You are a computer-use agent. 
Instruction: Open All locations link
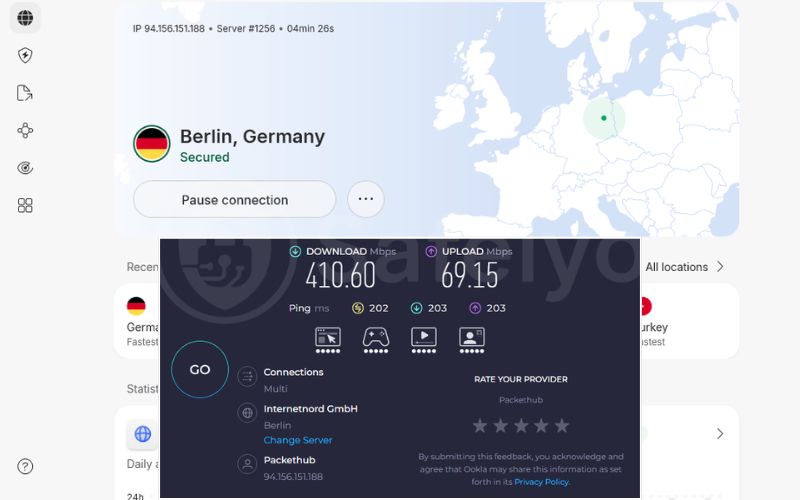point(677,267)
